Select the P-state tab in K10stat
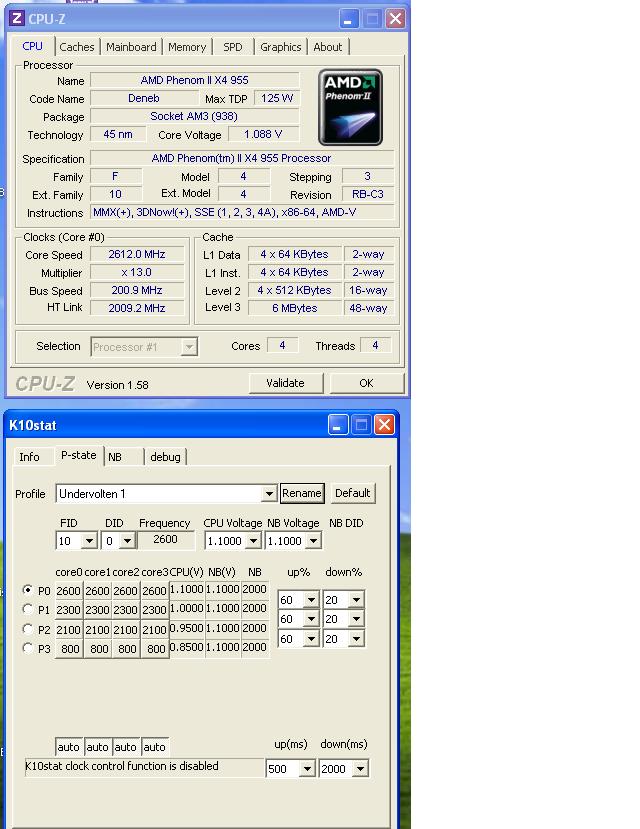640x829 pixels. tap(79, 455)
